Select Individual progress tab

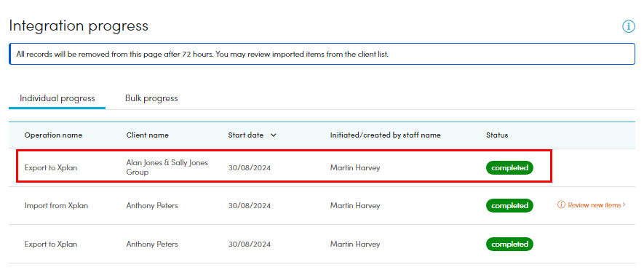click(57, 98)
